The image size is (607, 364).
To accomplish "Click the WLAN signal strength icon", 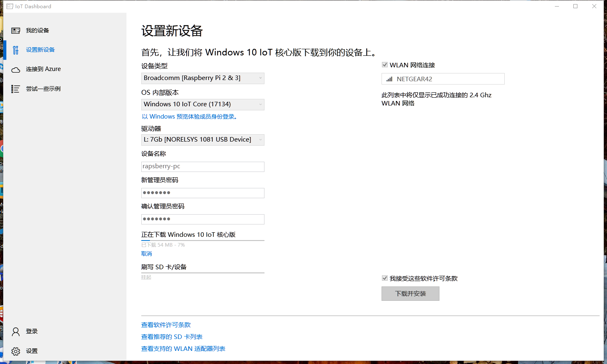I will click(x=389, y=79).
